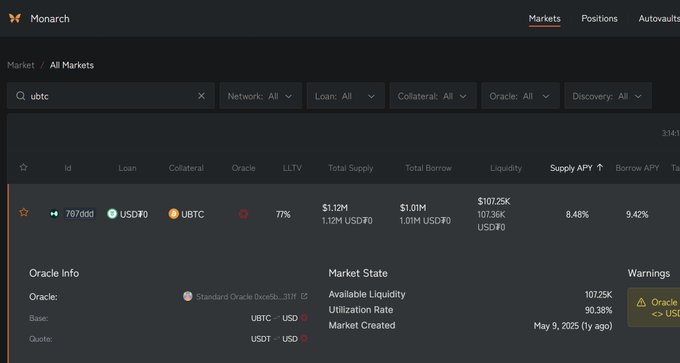The width and height of the screenshot is (680, 363).
Task: Click the Monarch butterfly logo
Action: pyautogui.click(x=15, y=18)
